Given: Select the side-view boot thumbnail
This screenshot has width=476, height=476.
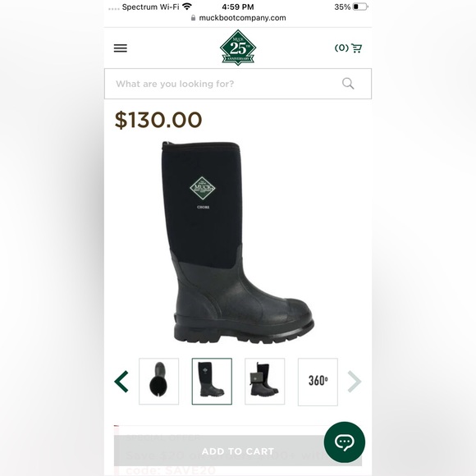Looking at the screenshot, I should click(x=212, y=382).
